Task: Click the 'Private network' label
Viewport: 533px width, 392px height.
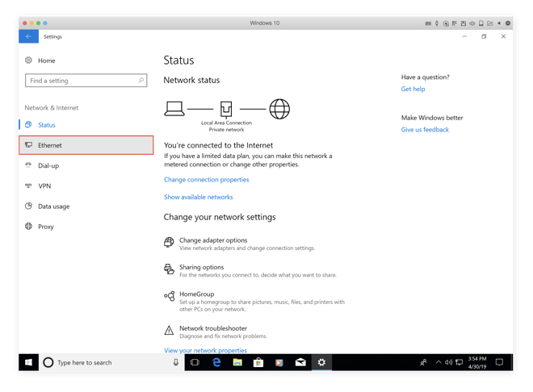Action: 226,130
